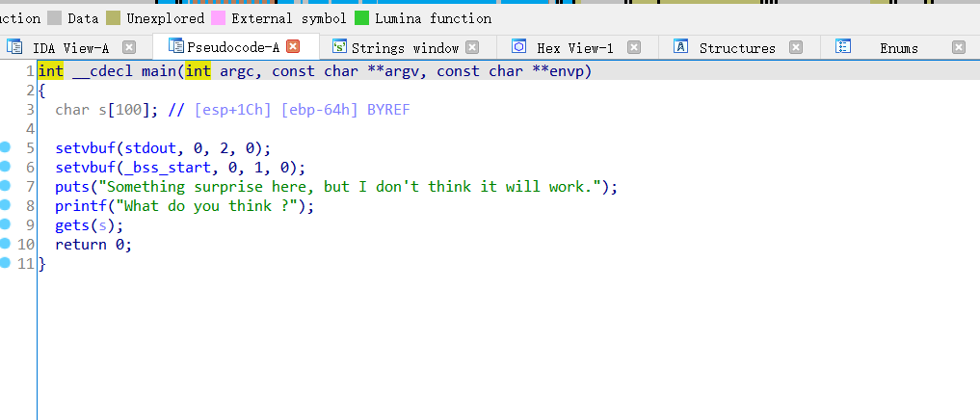980x420 pixels.
Task: Click the gets function call
Action: (72, 225)
